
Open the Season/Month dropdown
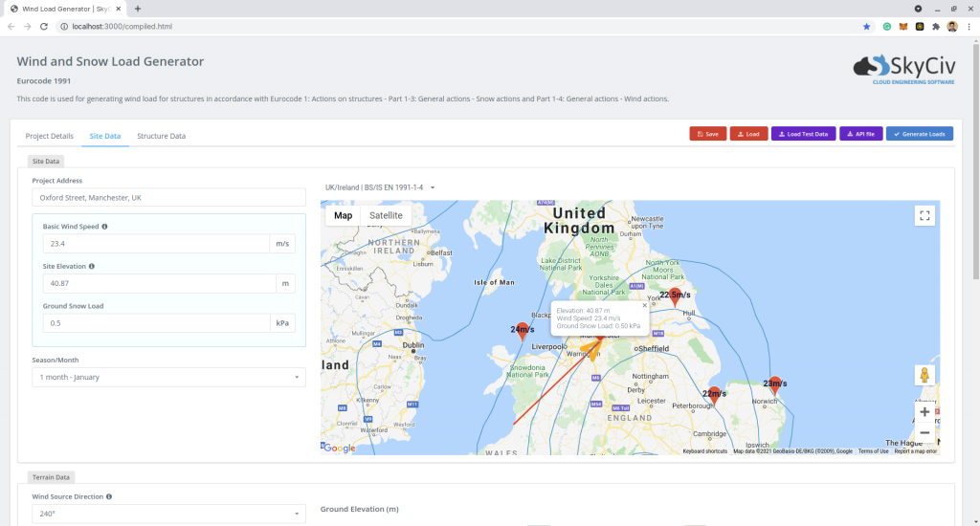pyautogui.click(x=168, y=378)
